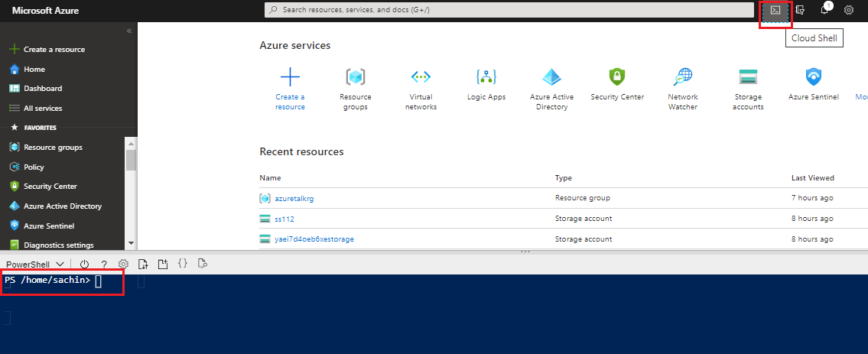Open portal settings gear in top bar

click(x=849, y=10)
